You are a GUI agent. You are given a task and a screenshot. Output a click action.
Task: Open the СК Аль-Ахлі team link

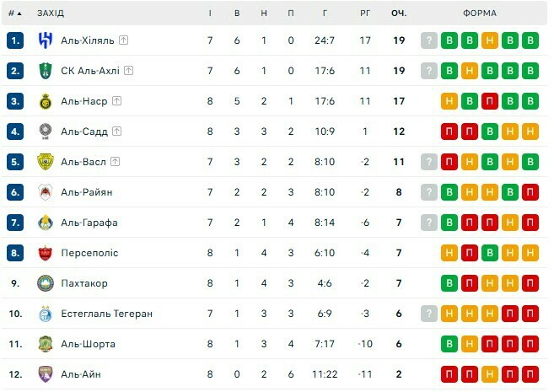click(x=90, y=71)
